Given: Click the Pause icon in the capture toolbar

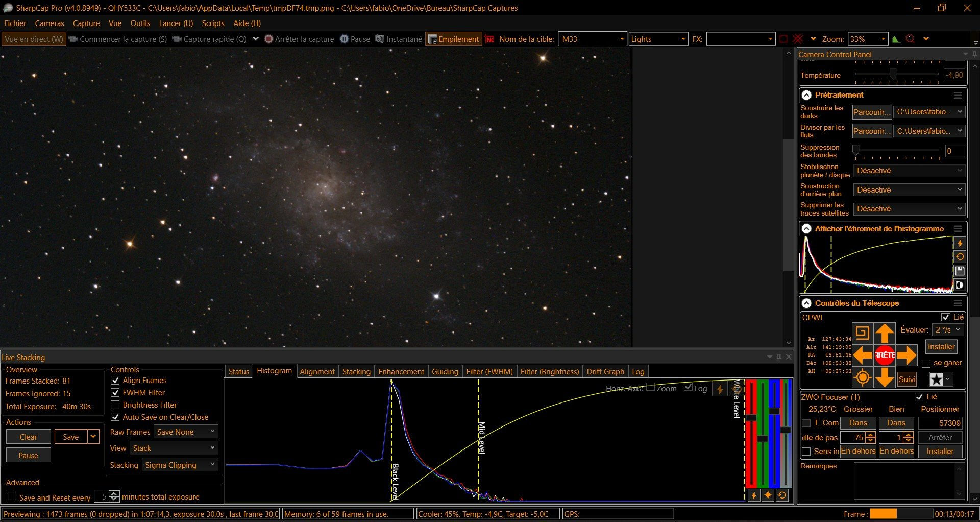Looking at the screenshot, I should point(344,39).
